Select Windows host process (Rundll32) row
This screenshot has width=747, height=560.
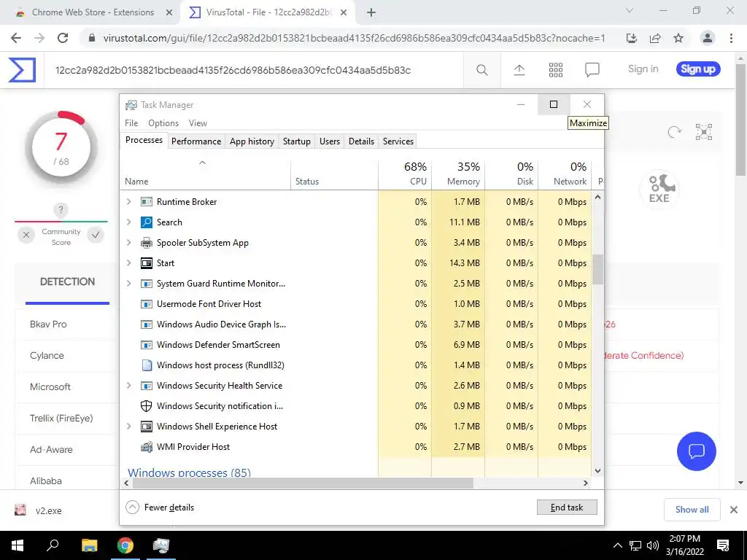[x=355, y=365]
